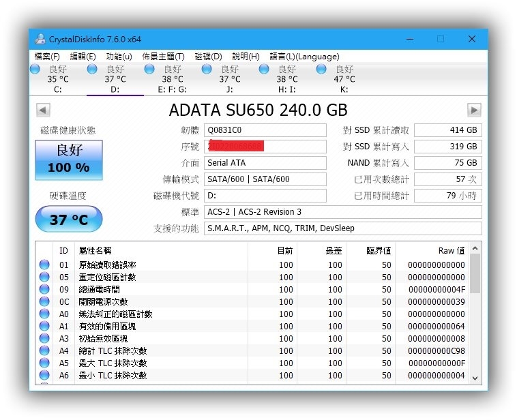517x420 pixels.
Task: Click the transfer mode SATA/600 field
Action: coord(265,179)
